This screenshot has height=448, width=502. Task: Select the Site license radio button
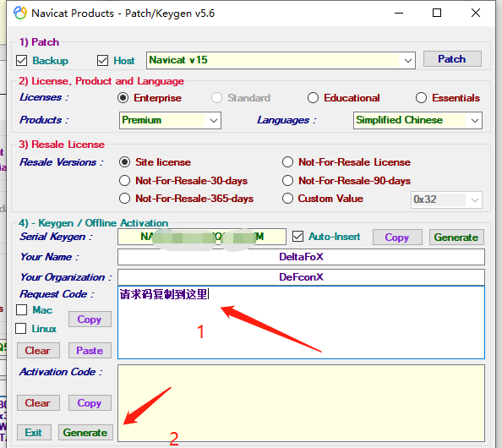tap(124, 162)
